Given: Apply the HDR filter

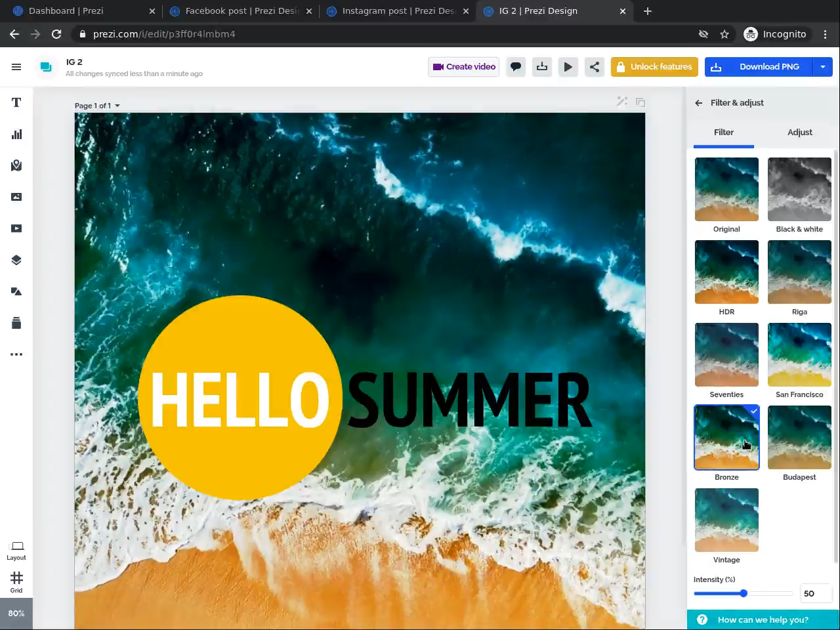Looking at the screenshot, I should 726,272.
